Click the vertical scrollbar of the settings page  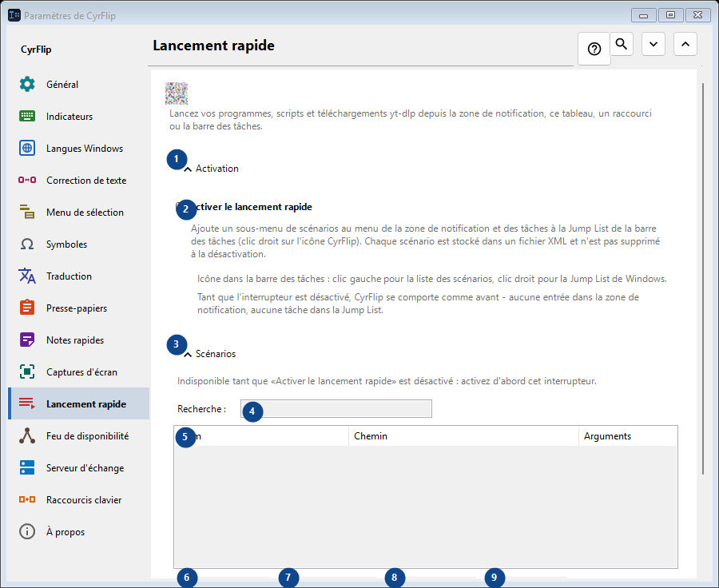(x=702, y=278)
